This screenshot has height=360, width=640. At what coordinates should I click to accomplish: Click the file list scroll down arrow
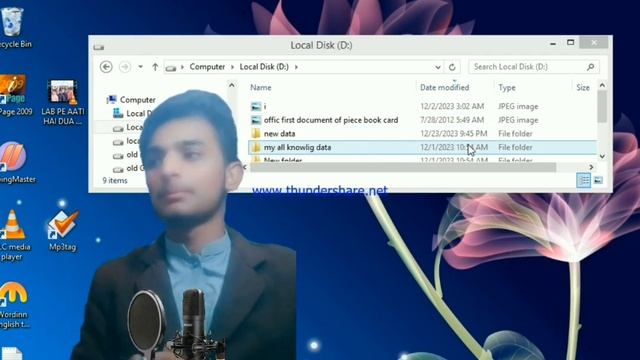pos(602,156)
